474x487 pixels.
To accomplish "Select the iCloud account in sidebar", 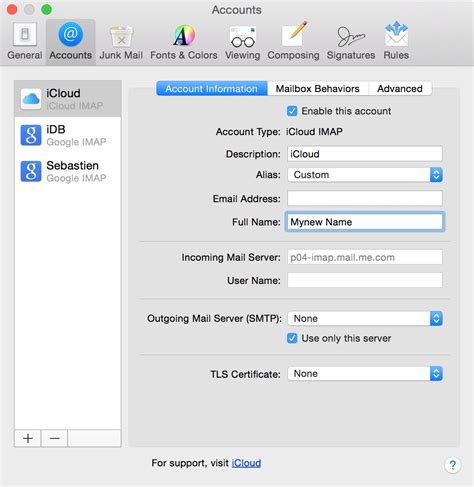I will point(68,99).
